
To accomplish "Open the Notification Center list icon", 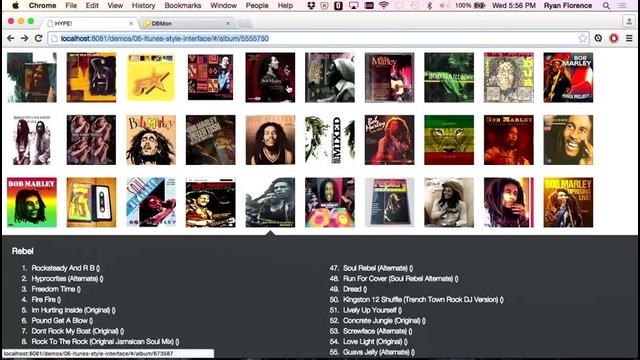I will [x=622, y=6].
